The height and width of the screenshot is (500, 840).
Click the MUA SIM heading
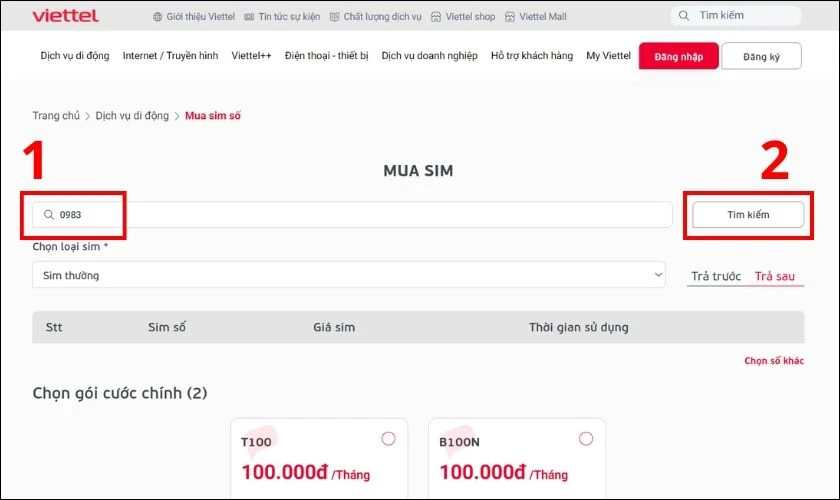418,171
